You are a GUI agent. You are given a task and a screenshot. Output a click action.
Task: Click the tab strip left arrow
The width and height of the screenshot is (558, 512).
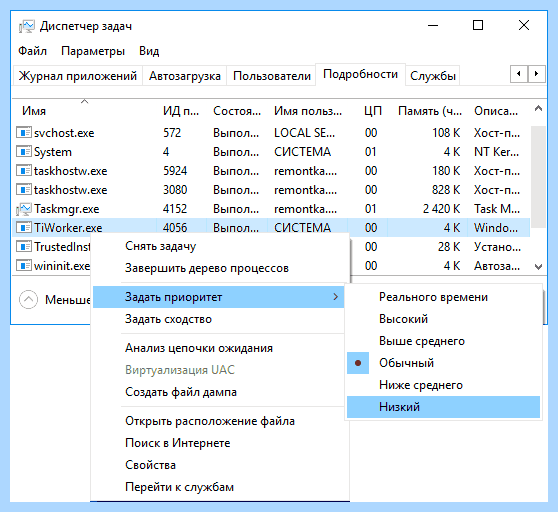518,74
